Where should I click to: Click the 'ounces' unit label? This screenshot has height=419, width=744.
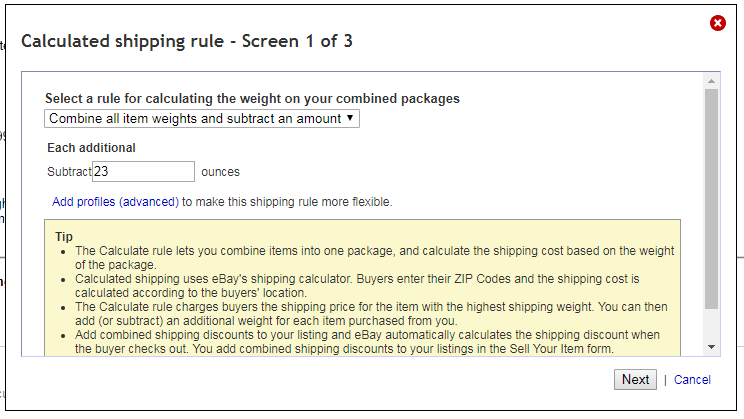coord(220,172)
